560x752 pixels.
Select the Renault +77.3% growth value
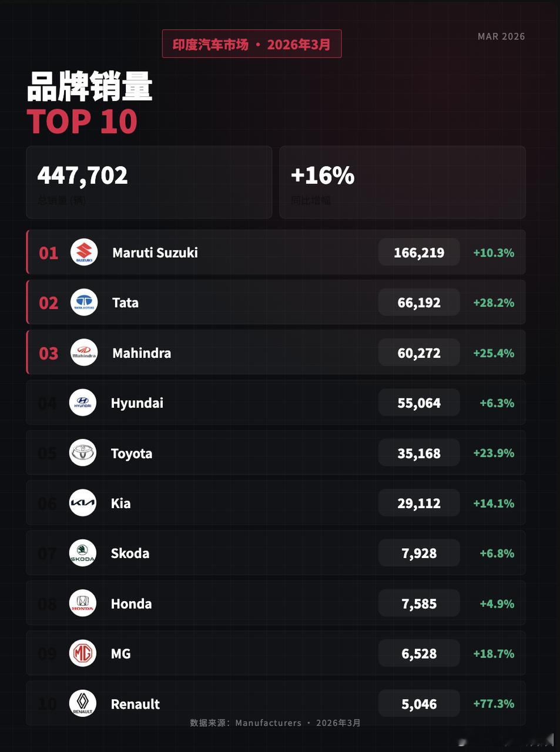[x=494, y=704]
